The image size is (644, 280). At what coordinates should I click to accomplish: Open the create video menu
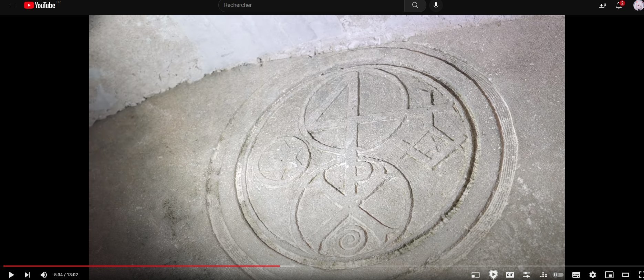coord(602,5)
